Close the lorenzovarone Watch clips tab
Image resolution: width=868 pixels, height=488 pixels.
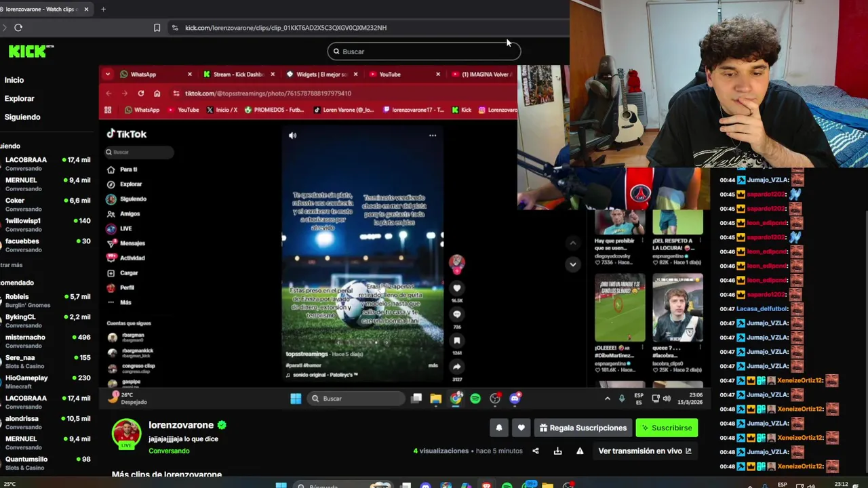tap(86, 9)
